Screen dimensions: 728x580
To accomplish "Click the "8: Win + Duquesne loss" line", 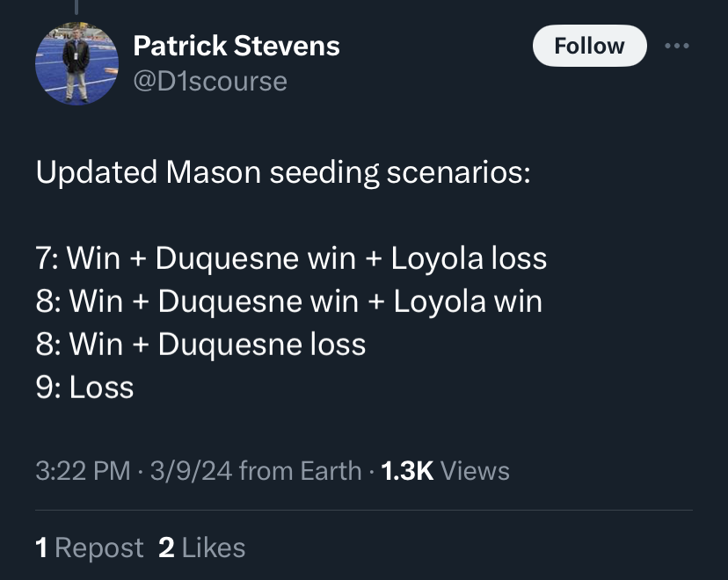I will click(200, 344).
